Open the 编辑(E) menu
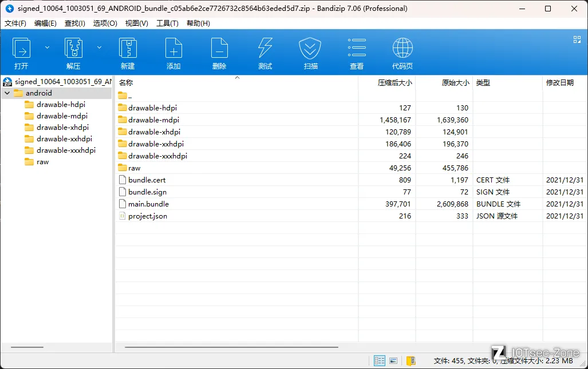Screen dimensions: 588x369 click(45, 23)
